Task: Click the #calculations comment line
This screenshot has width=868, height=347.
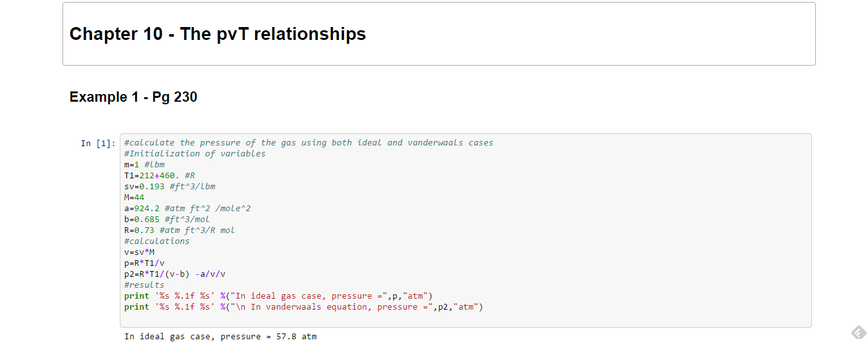Action: [157, 241]
